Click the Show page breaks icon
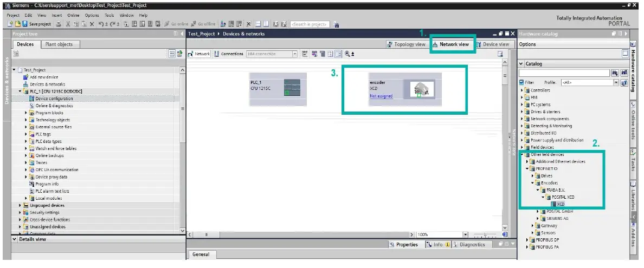Image resolution: width=644 pixels, height=268 pixels. click(x=331, y=54)
